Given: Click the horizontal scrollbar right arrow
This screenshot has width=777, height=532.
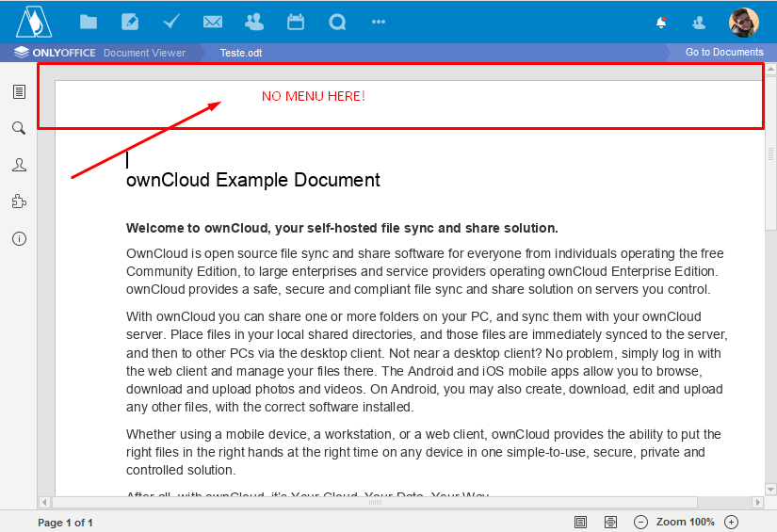Looking at the screenshot, I should point(757,502).
